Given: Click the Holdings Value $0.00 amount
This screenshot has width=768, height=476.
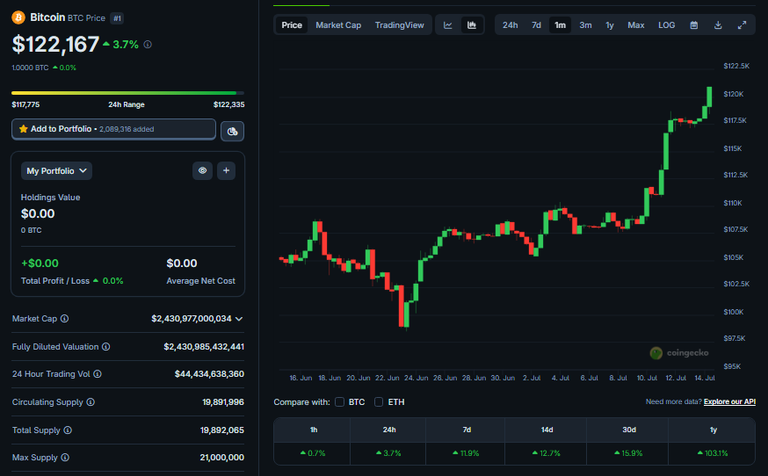Looking at the screenshot, I should tap(38, 214).
